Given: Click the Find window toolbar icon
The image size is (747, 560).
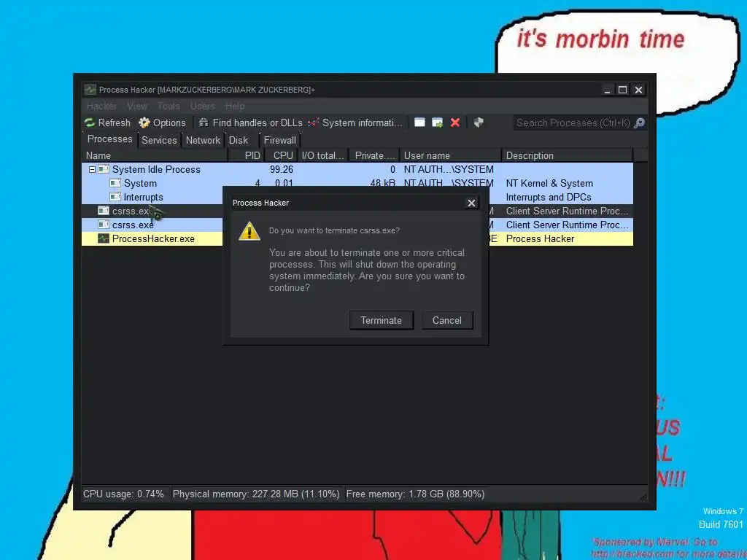Looking at the screenshot, I should coord(419,122).
